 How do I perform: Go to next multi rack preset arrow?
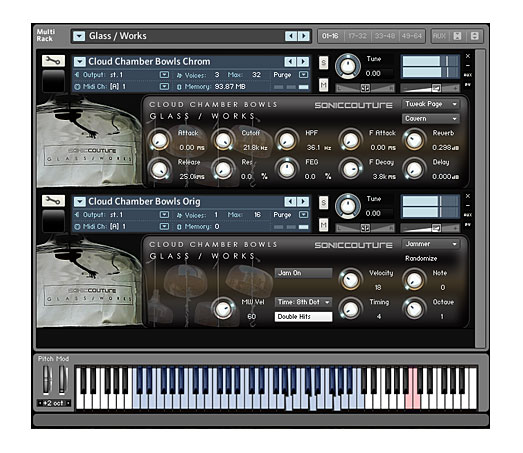pos(303,36)
